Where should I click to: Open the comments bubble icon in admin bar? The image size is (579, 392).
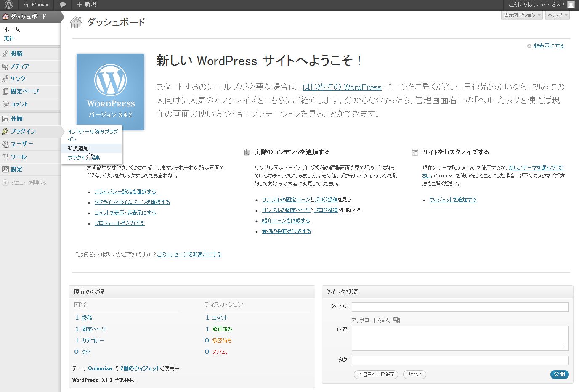point(63,5)
